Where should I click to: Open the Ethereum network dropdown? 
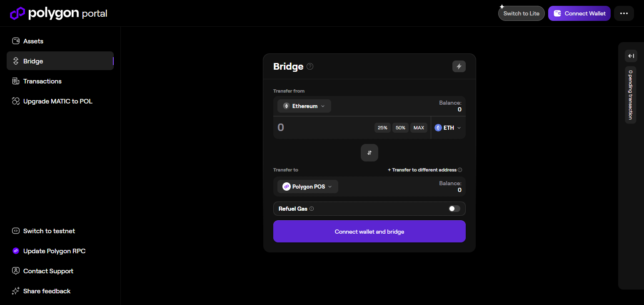(304, 106)
